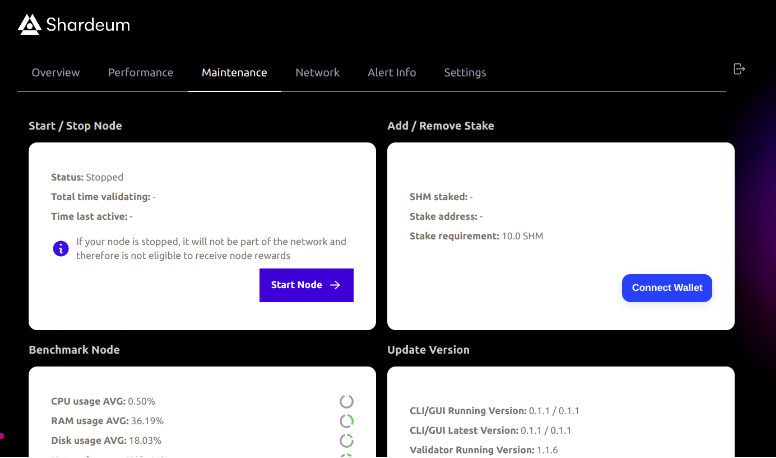
Task: Click the "Update Version" heading
Action: [428, 350]
